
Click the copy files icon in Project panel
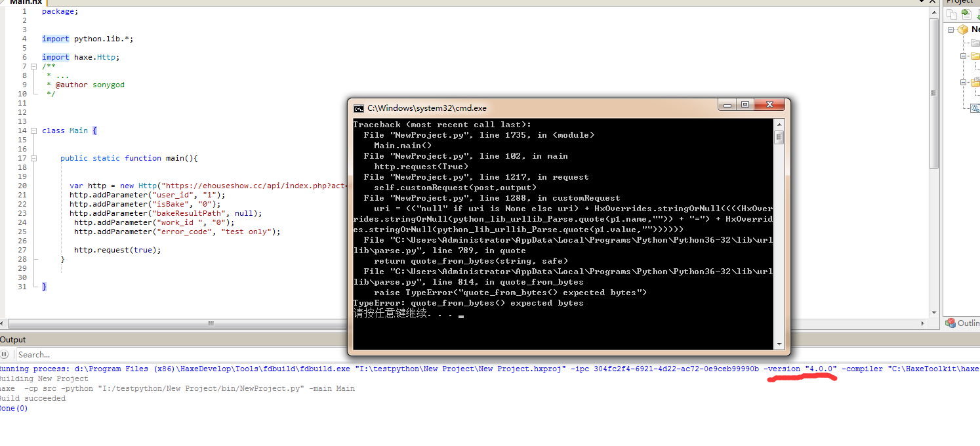pyautogui.click(x=951, y=14)
